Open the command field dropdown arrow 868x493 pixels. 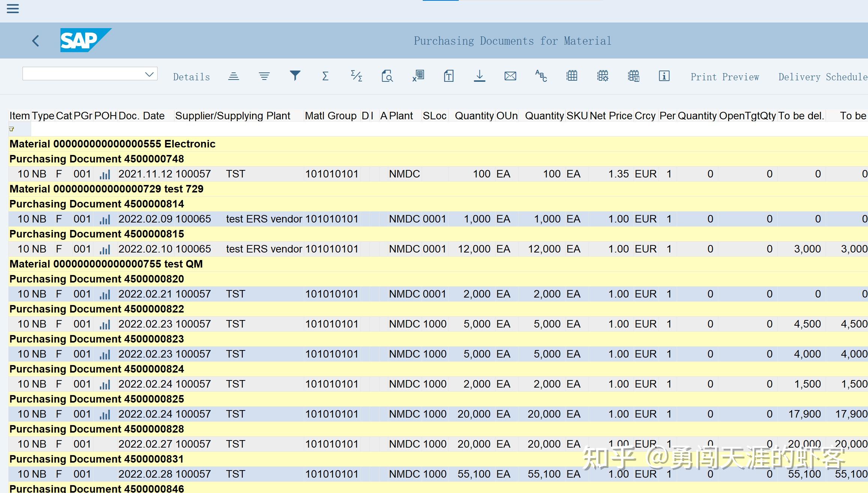coord(149,74)
